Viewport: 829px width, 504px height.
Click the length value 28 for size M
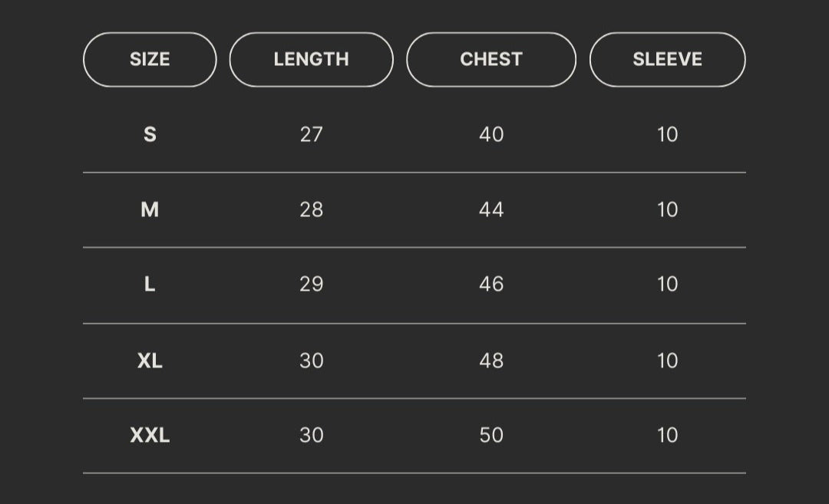coord(311,209)
